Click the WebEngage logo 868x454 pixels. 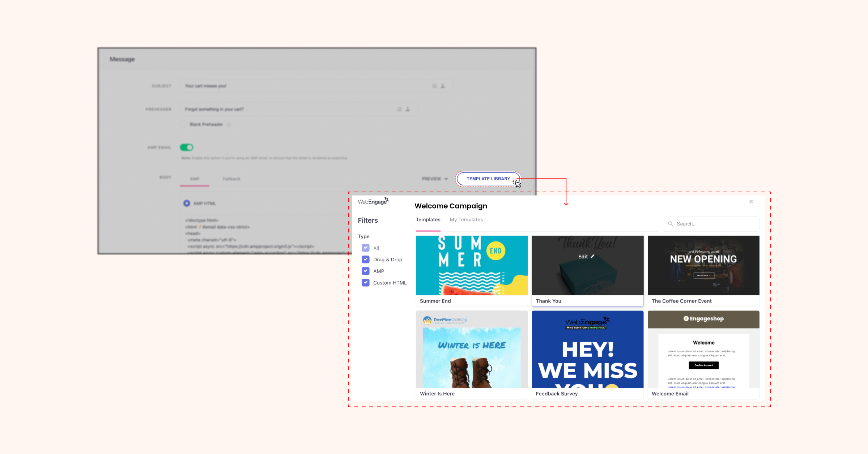click(373, 201)
